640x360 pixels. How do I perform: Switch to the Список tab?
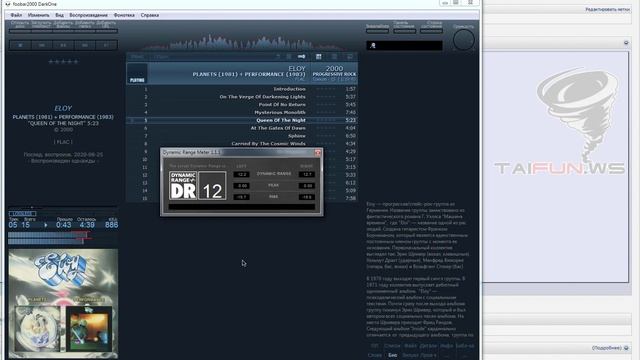[392, 346]
